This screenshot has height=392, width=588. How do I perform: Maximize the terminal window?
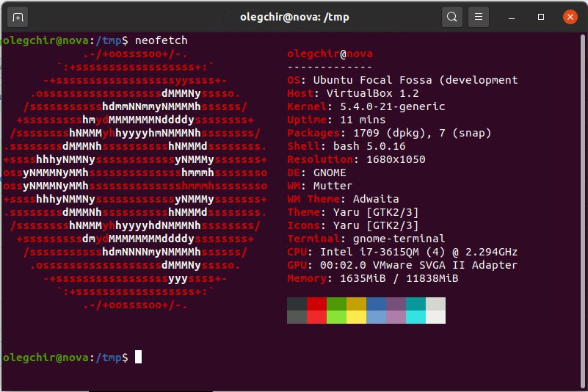coord(541,17)
